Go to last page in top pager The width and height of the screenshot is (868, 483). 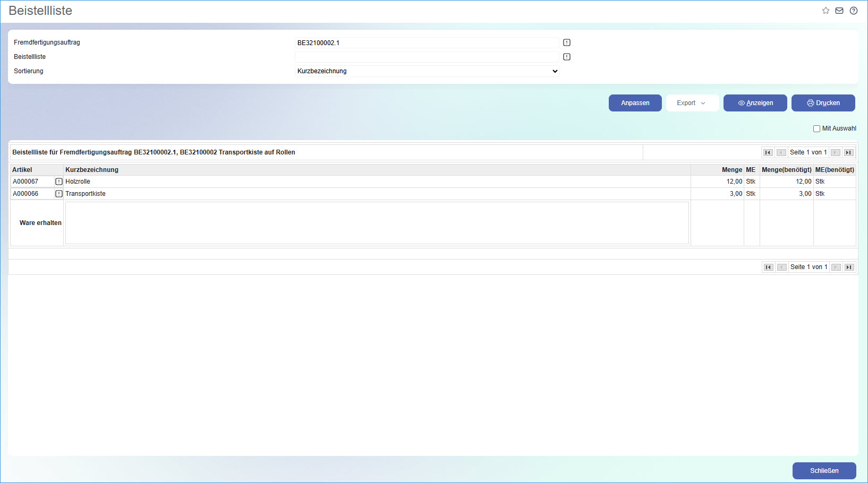coord(849,153)
